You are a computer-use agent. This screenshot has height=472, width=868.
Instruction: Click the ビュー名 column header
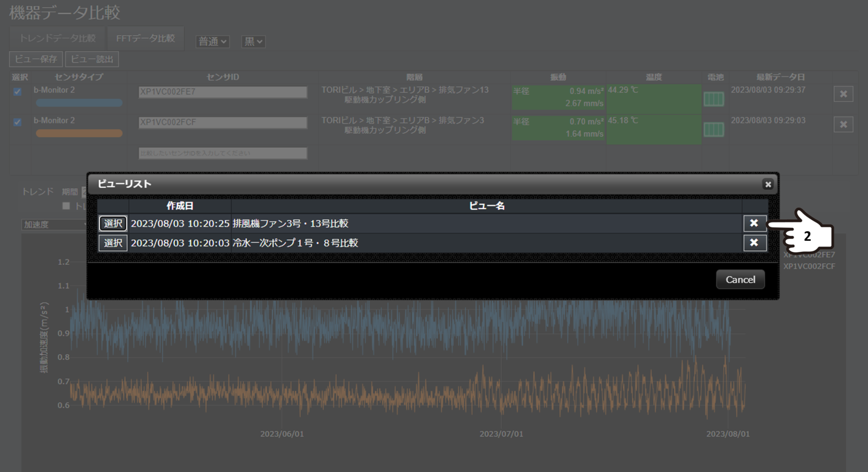(487, 206)
